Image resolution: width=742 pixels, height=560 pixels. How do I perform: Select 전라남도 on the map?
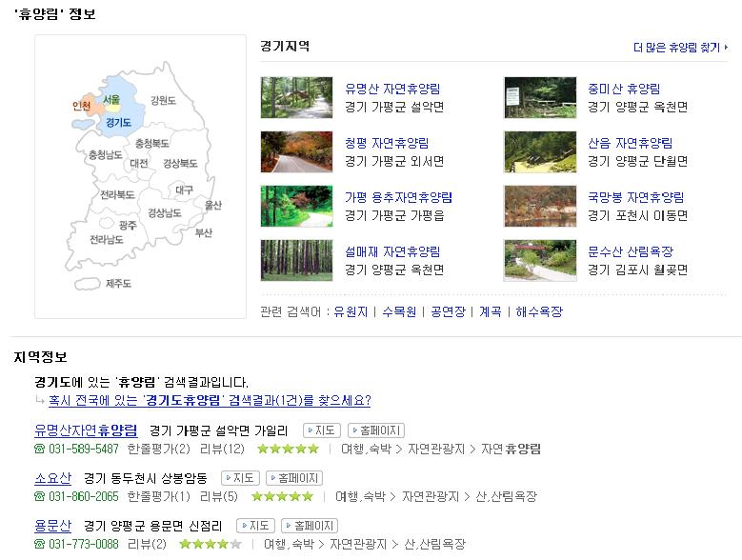(x=107, y=240)
